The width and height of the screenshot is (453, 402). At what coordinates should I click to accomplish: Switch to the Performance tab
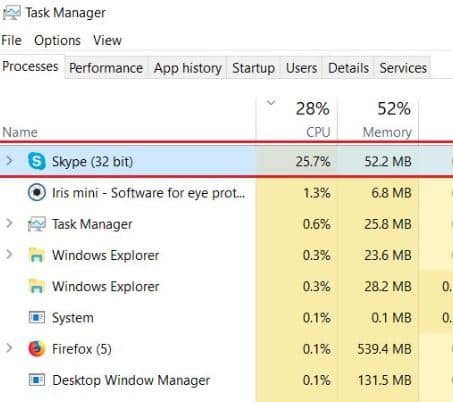tap(106, 68)
